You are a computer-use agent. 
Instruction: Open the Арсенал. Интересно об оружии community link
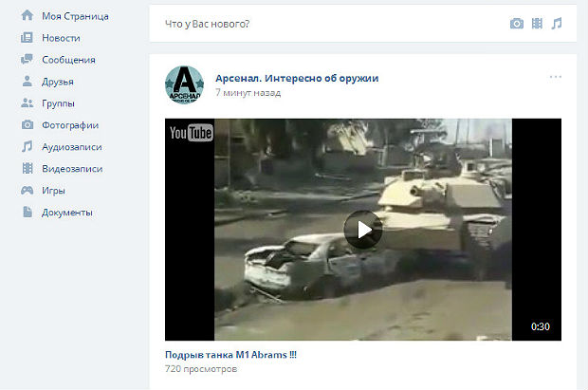tap(297, 78)
